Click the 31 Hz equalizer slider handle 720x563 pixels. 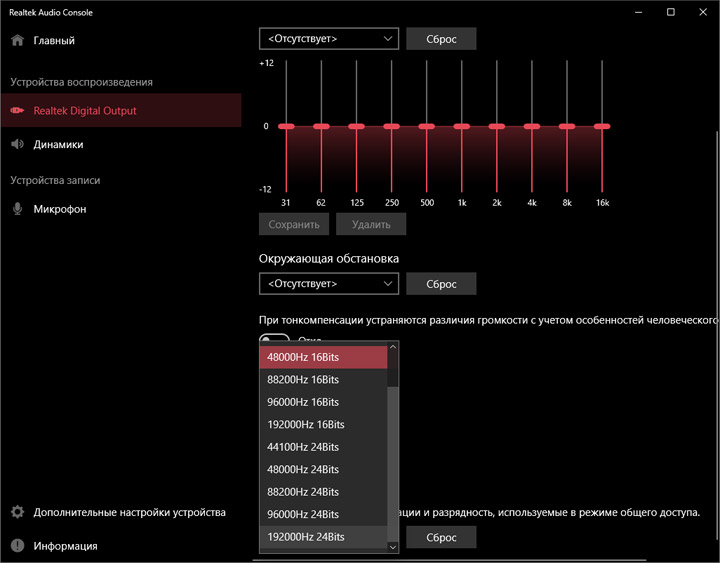286,126
